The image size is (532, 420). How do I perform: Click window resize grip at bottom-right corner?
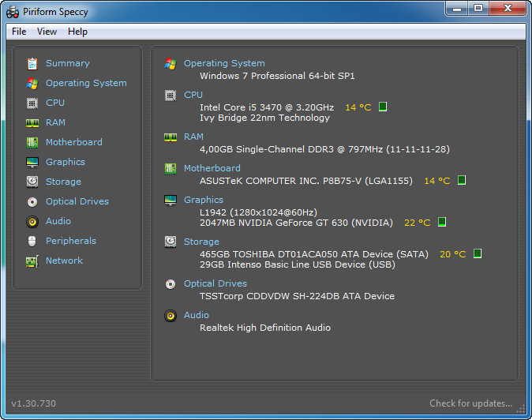click(521, 409)
